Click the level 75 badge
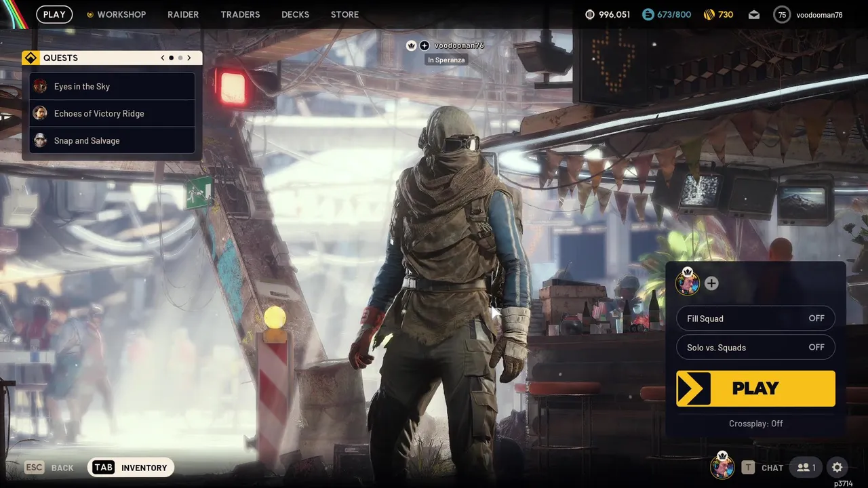The image size is (868, 488). 782,15
